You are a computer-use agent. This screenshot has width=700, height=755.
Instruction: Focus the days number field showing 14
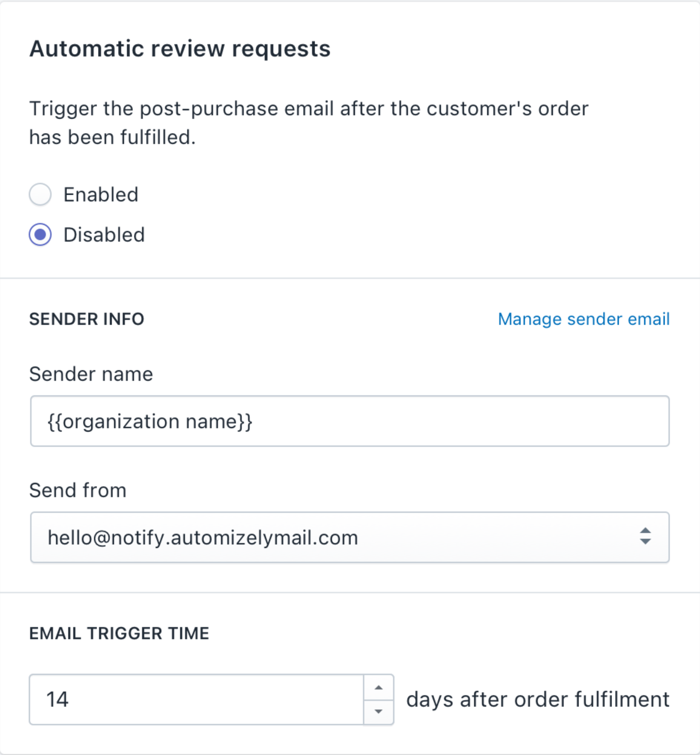[x=196, y=699]
